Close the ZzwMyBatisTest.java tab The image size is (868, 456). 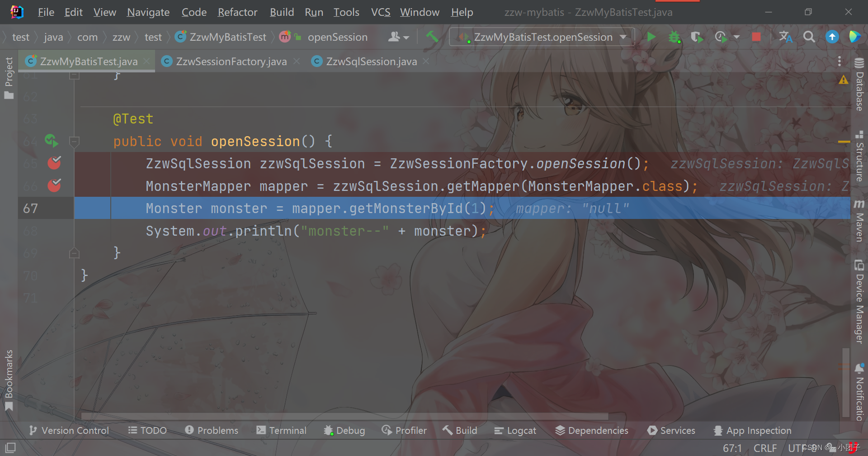[146, 61]
